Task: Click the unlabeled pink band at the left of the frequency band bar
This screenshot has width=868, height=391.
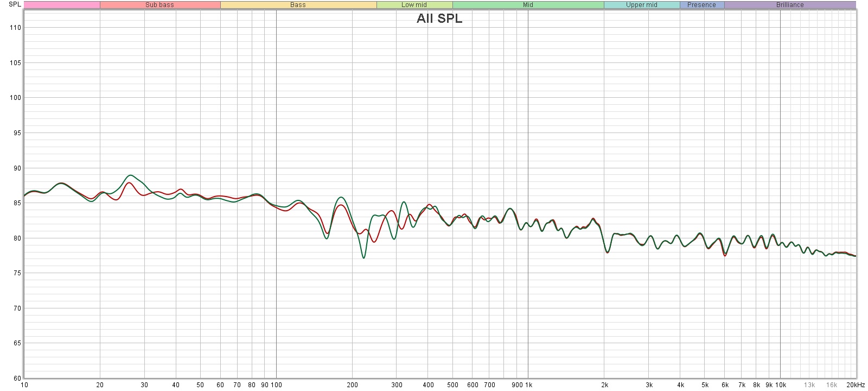Action: tap(62, 5)
